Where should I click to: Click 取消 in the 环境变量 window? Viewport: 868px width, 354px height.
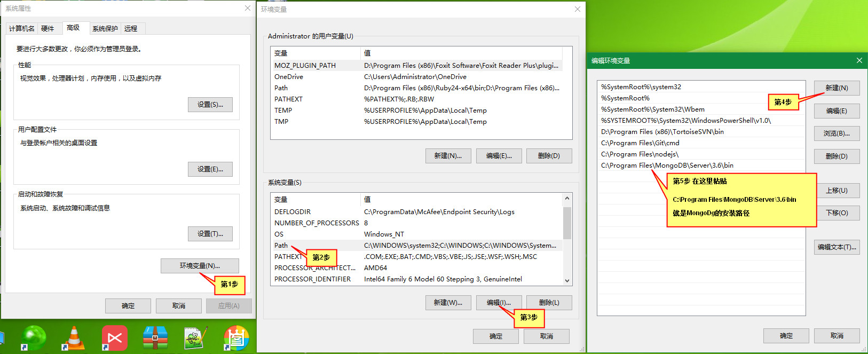click(547, 336)
